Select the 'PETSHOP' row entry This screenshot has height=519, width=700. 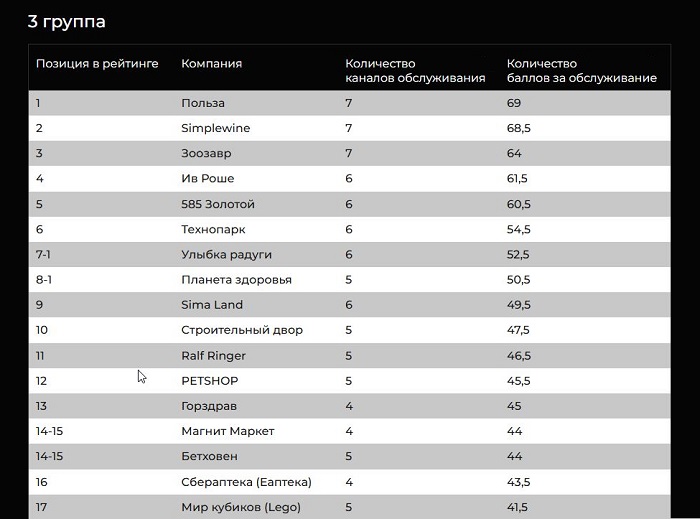tap(209, 381)
